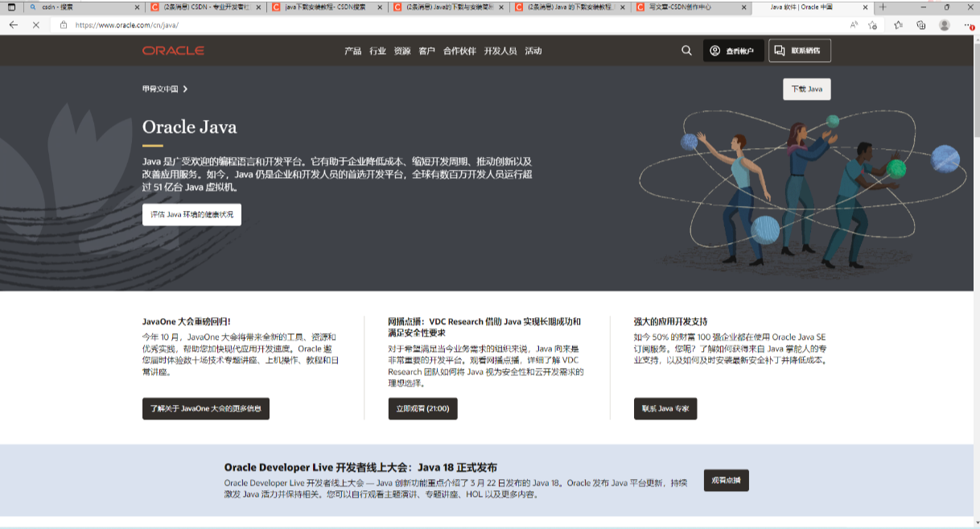Click the 联系 Java 专家 button
The image size is (980, 529).
click(665, 408)
